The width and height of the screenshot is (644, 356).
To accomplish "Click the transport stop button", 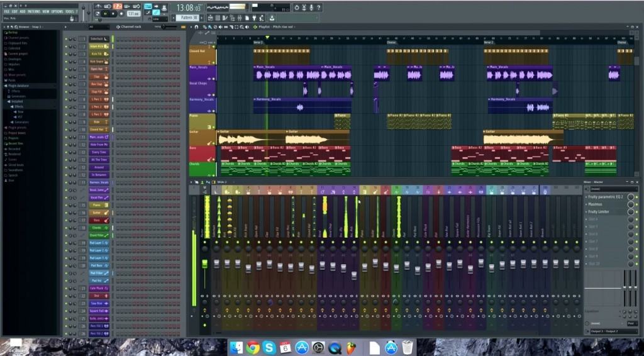I will click(113, 14).
